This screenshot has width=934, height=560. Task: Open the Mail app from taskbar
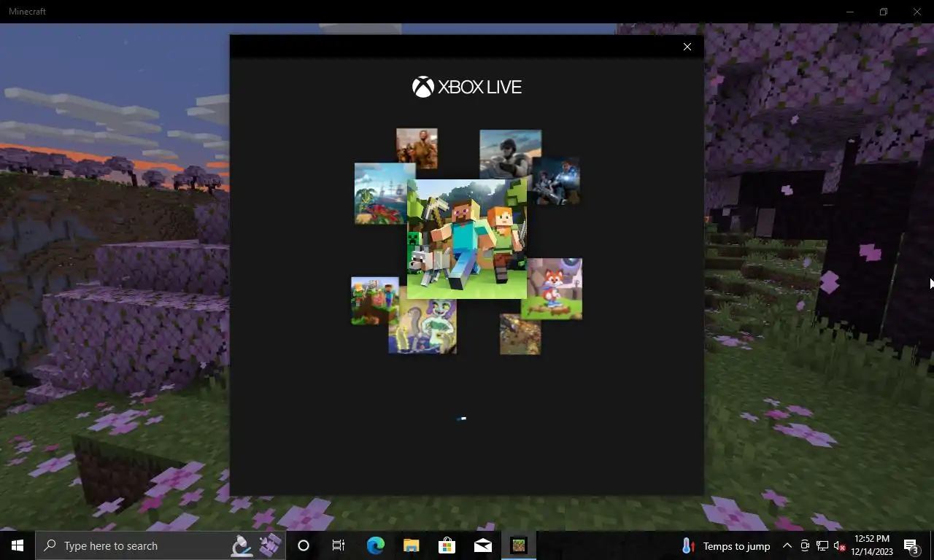tap(482, 545)
